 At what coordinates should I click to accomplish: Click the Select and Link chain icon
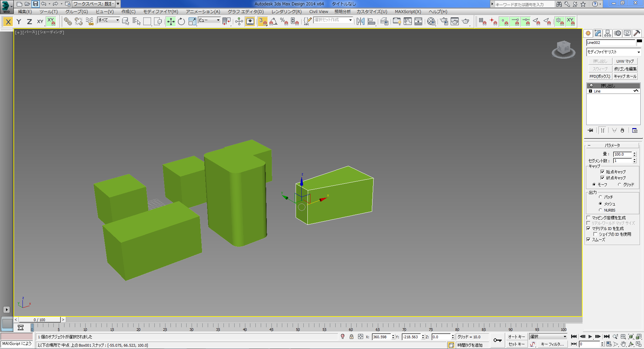pyautogui.click(x=68, y=22)
